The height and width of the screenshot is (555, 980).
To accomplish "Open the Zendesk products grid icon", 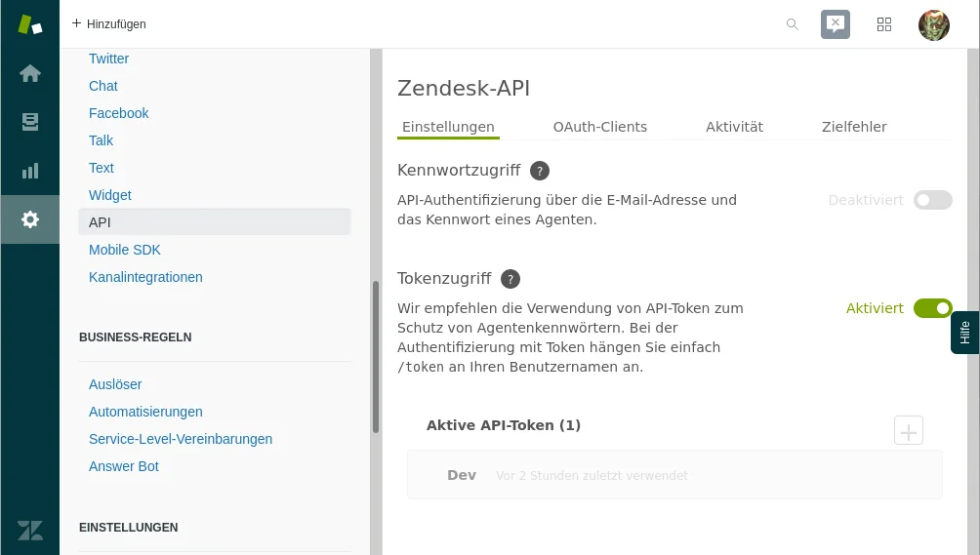I will click(884, 24).
